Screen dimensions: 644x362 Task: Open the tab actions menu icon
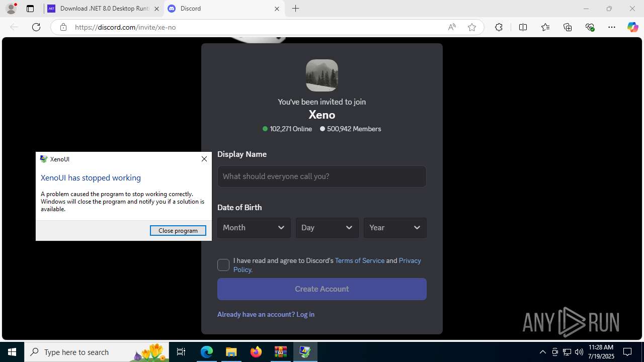[x=30, y=9]
